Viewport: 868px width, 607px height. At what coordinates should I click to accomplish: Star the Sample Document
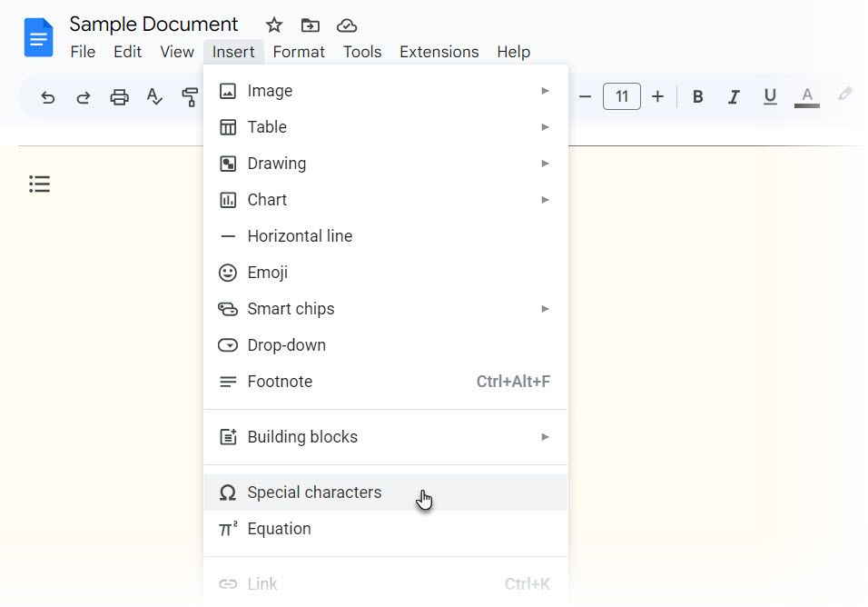pyautogui.click(x=273, y=25)
